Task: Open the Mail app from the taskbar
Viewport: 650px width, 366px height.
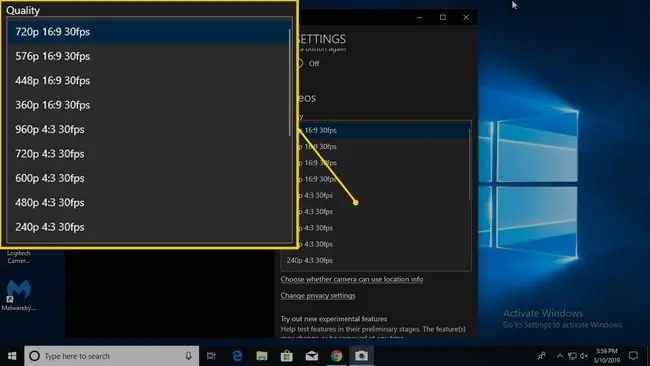Action: click(x=312, y=356)
